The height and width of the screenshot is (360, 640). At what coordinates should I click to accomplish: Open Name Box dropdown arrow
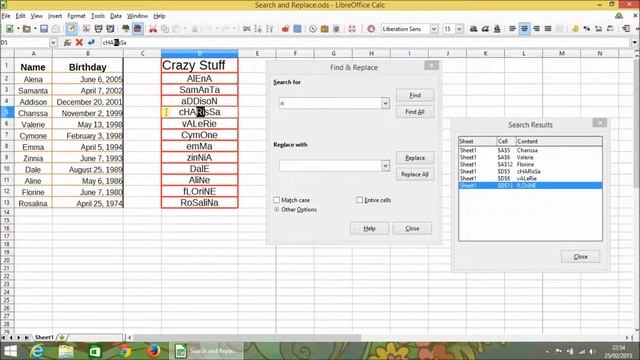[53, 42]
